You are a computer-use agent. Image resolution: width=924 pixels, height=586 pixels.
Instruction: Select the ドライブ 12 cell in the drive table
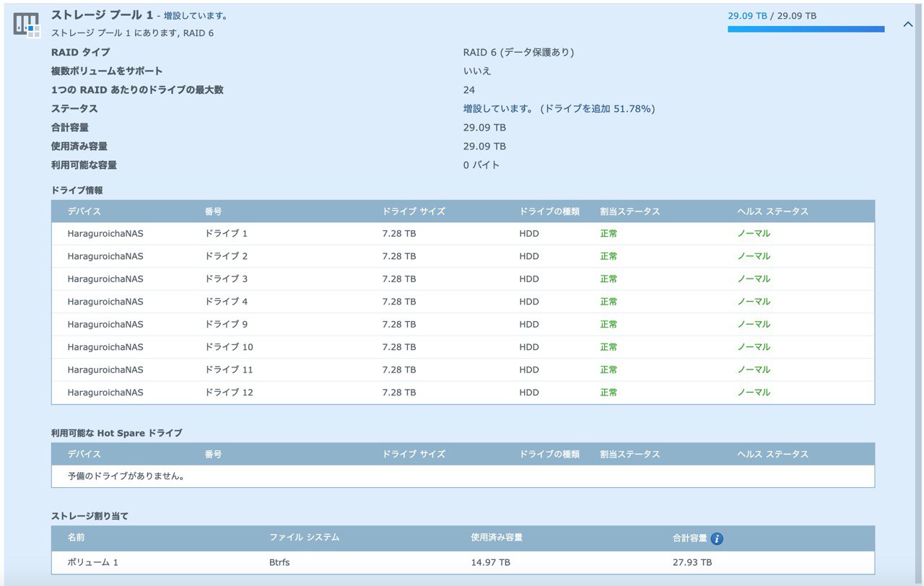click(229, 393)
